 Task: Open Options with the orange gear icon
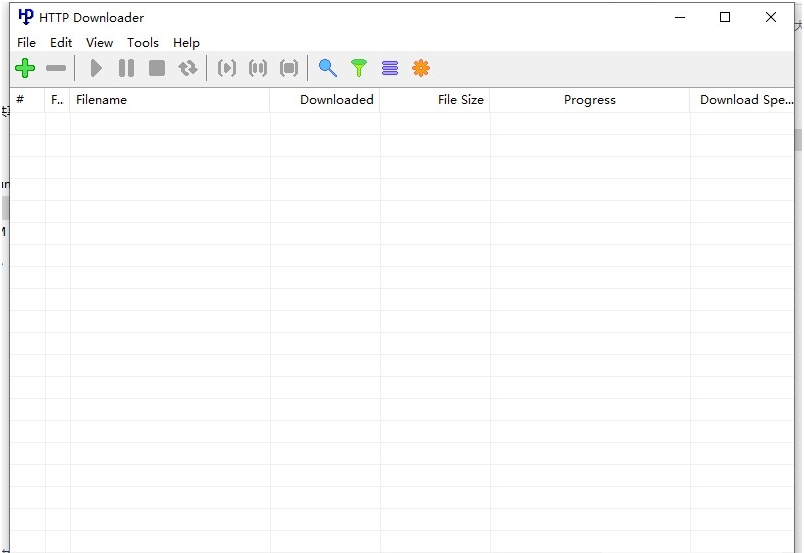tap(421, 68)
